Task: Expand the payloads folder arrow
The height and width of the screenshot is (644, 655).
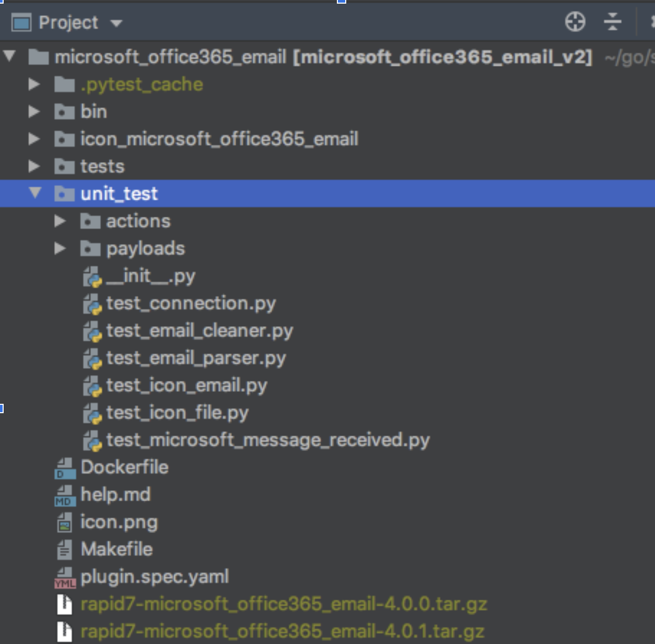Action: (60, 249)
